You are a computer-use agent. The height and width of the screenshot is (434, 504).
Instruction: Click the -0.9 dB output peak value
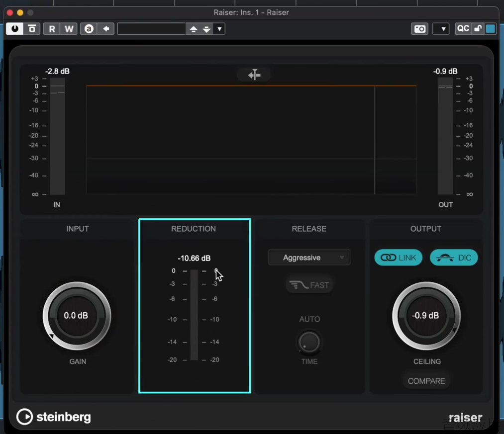445,71
